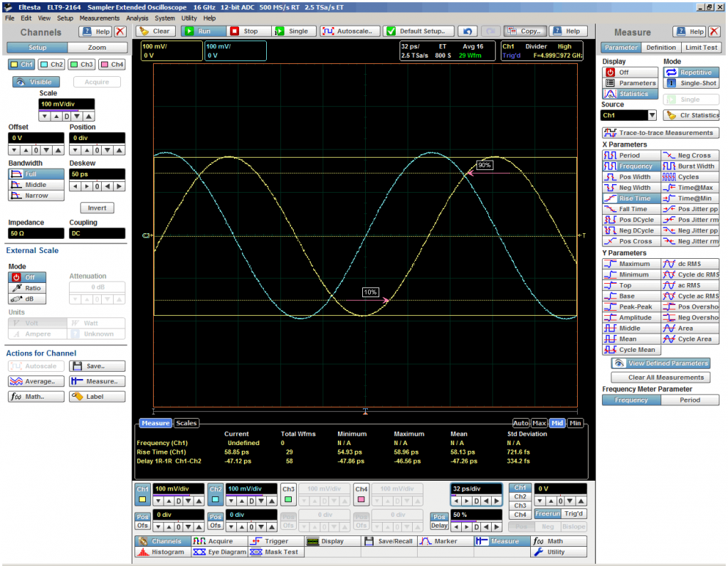Choose the Peak-Peak Y parameter
Screen dimensions: 728x566
click(x=628, y=306)
